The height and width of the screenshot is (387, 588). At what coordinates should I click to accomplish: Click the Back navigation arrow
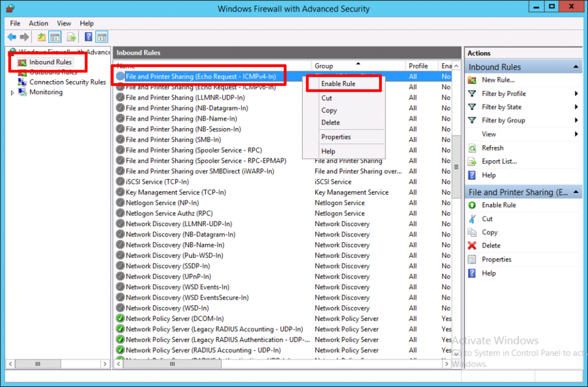point(11,37)
